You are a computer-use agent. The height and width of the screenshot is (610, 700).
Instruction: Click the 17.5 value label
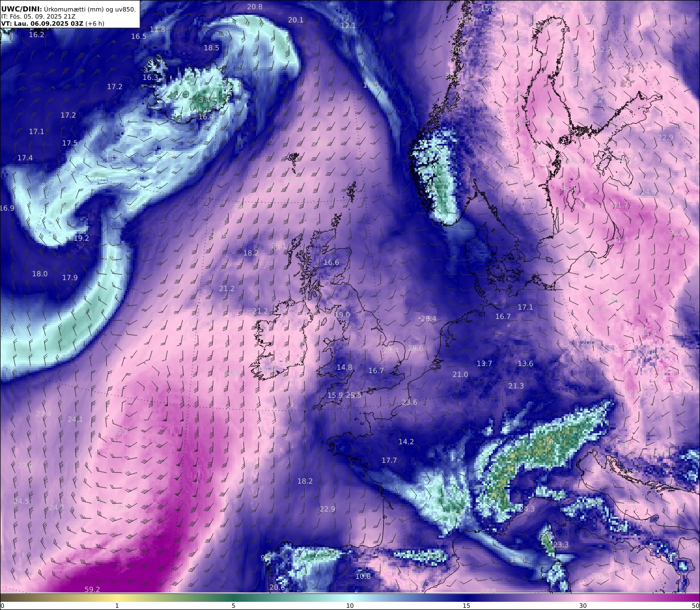[70, 143]
